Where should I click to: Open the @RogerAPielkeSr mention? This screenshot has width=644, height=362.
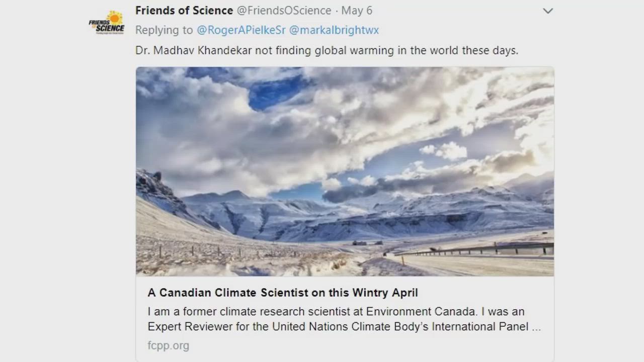pyautogui.click(x=241, y=30)
